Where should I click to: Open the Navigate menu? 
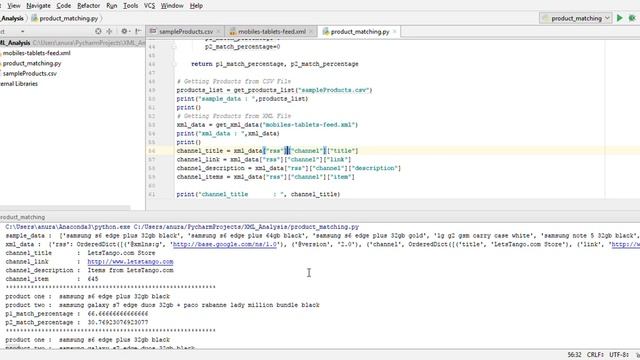(x=38, y=6)
